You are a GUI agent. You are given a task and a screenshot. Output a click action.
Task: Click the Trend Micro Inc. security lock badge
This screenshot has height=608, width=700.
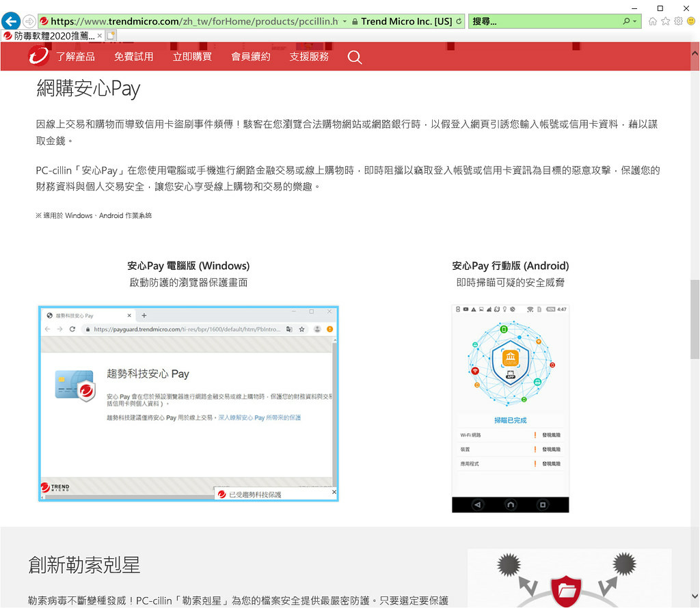pos(402,21)
